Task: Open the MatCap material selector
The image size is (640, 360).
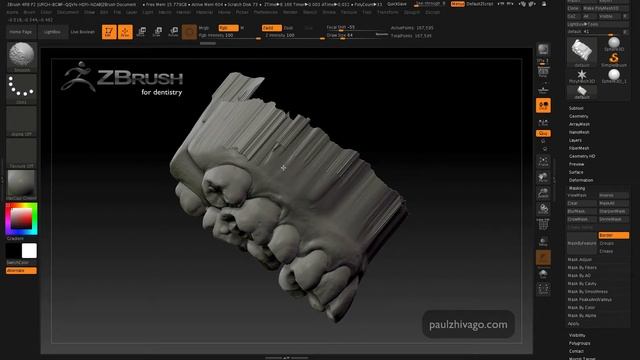Action: click(22, 185)
